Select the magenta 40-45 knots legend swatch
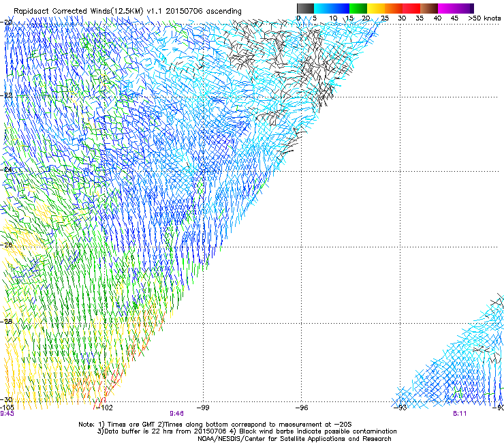The width and height of the screenshot is (504, 443). (447, 8)
